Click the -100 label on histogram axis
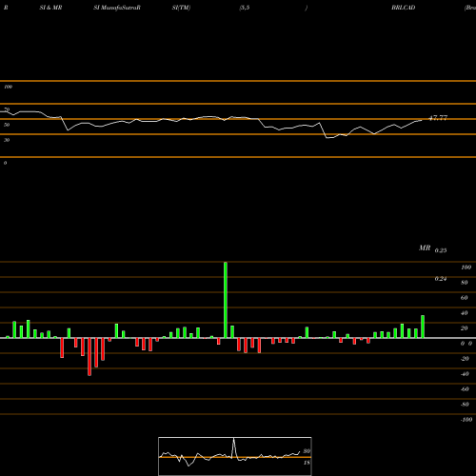Viewport: 476px width, 476px height. (466, 420)
